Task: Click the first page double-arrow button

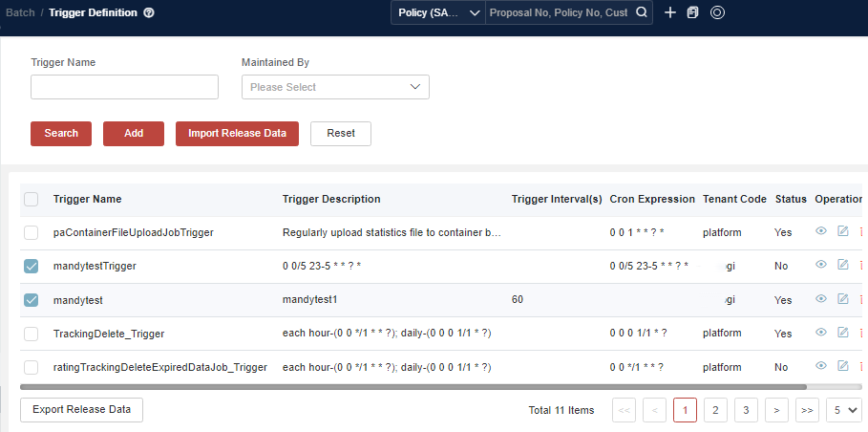Action: coord(624,410)
